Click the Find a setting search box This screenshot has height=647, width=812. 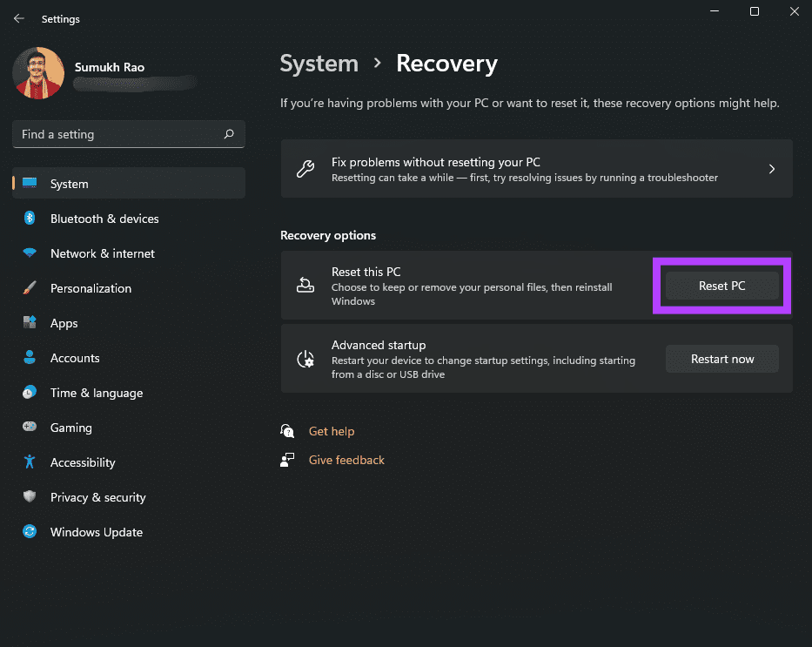(x=129, y=134)
